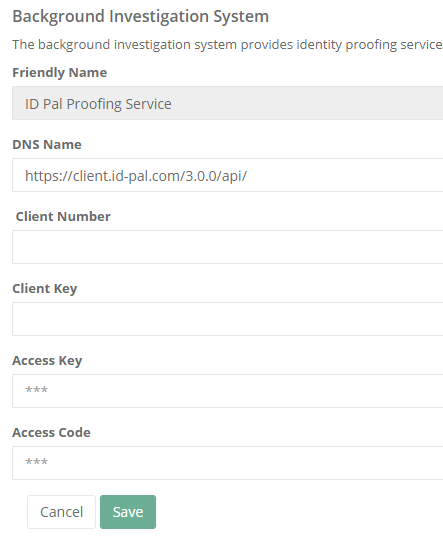The image size is (443, 537).
Task: Click the Access Key label text
Action: 47,361
